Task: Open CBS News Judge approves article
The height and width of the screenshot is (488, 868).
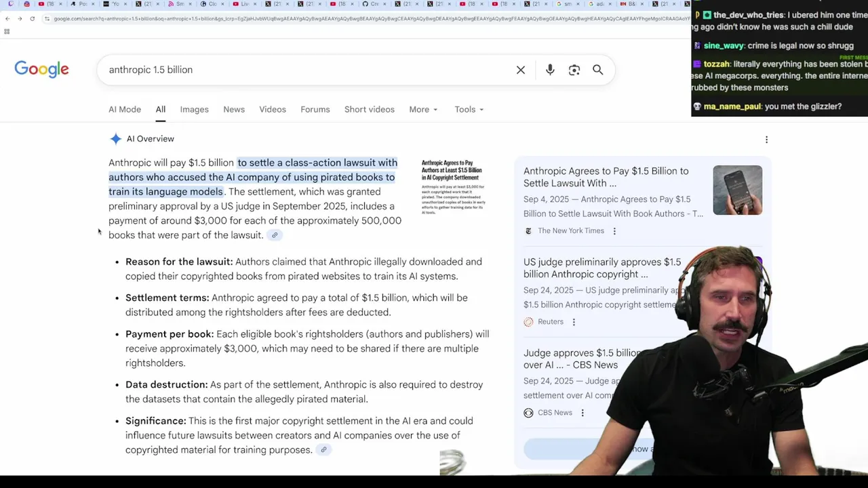Action: pyautogui.click(x=582, y=359)
